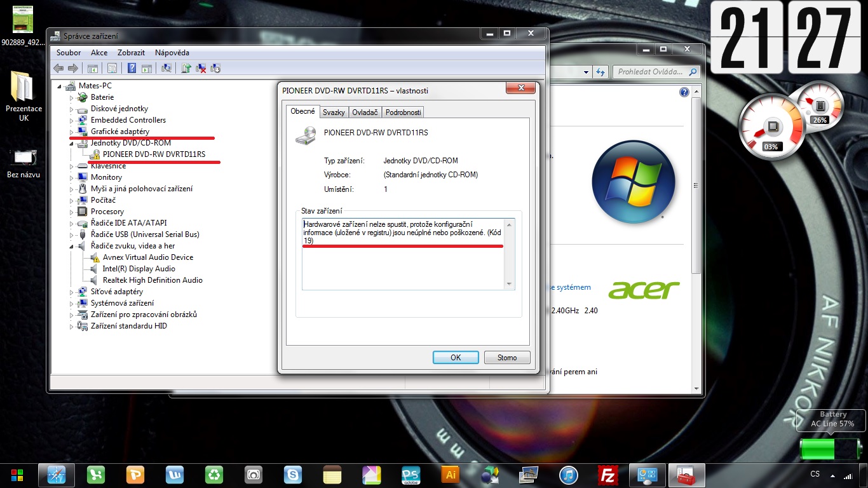Expand the Baterie node
The image size is (868, 488).
point(72,97)
